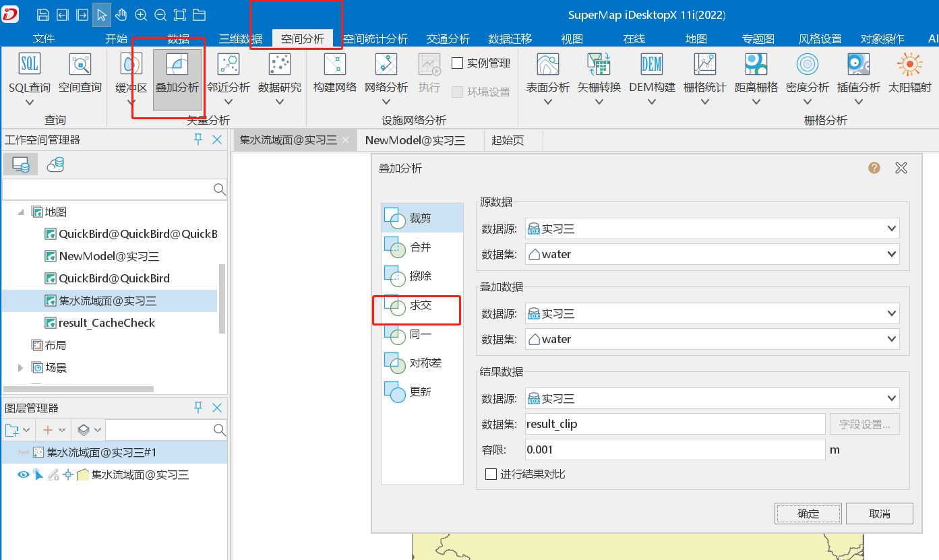Click the open folder icon in quick toolbar
Image resolution: width=939 pixels, height=560 pixels.
tap(199, 14)
